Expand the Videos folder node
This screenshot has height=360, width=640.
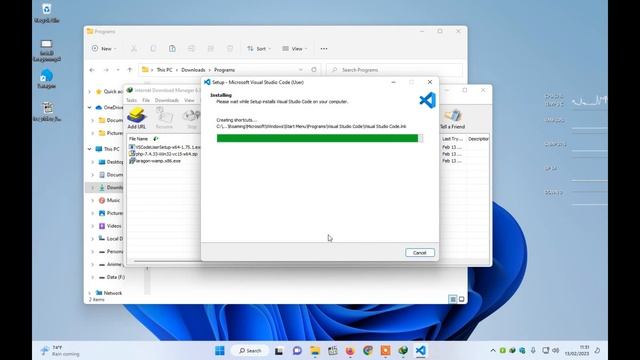click(x=93, y=226)
